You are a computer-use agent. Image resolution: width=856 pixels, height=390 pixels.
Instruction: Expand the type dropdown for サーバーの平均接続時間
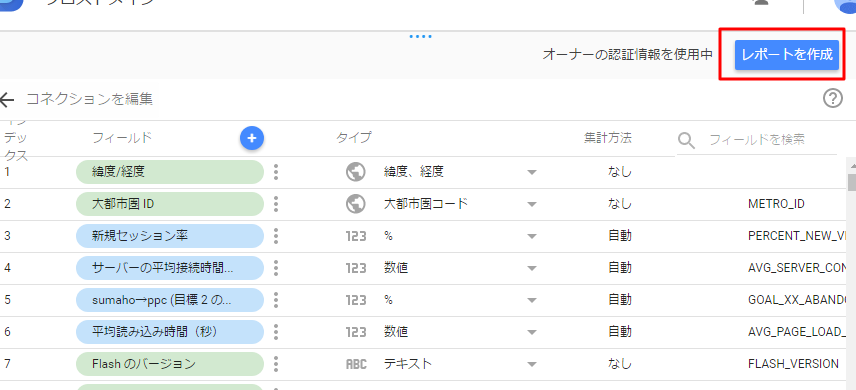[532, 268]
